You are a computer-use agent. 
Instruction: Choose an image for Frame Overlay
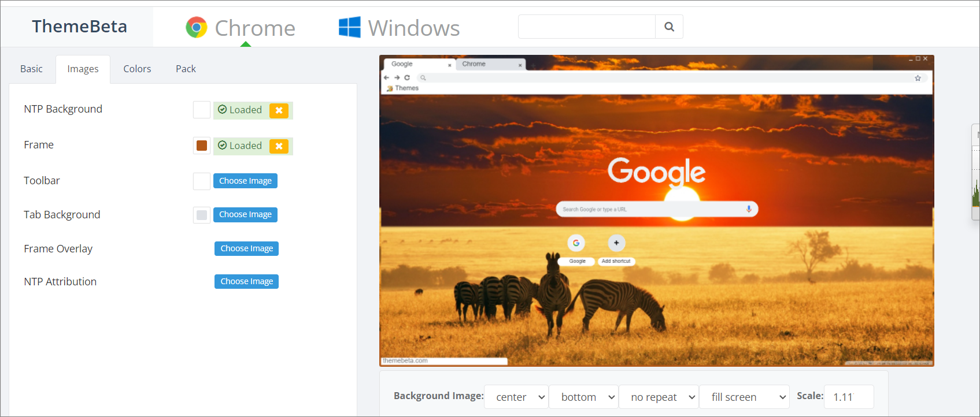[246, 248]
